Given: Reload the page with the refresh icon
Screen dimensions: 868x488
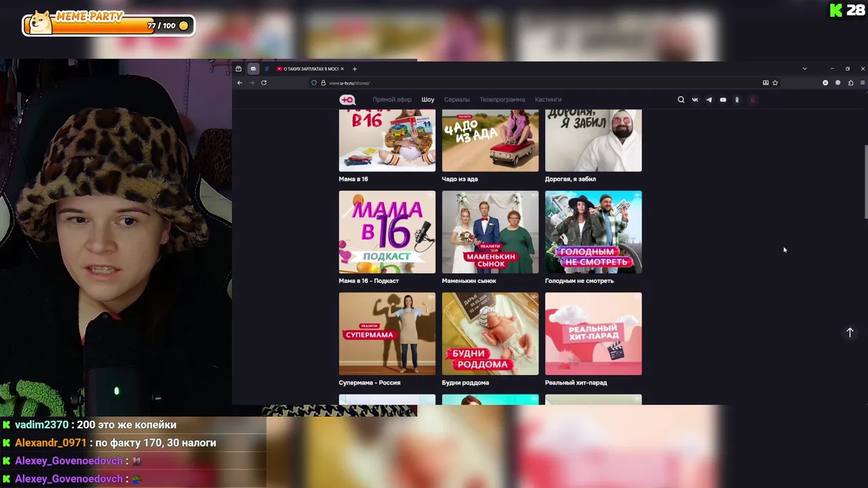Looking at the screenshot, I should [264, 83].
